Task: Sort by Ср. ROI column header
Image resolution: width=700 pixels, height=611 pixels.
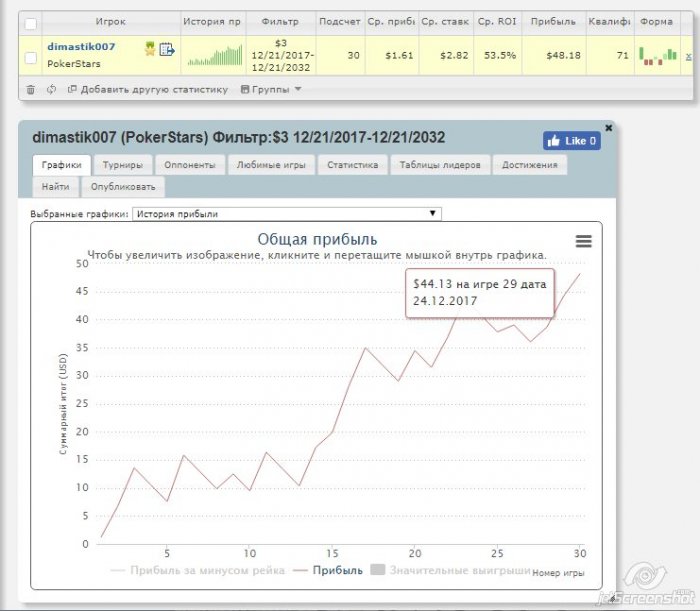Action: (497, 21)
